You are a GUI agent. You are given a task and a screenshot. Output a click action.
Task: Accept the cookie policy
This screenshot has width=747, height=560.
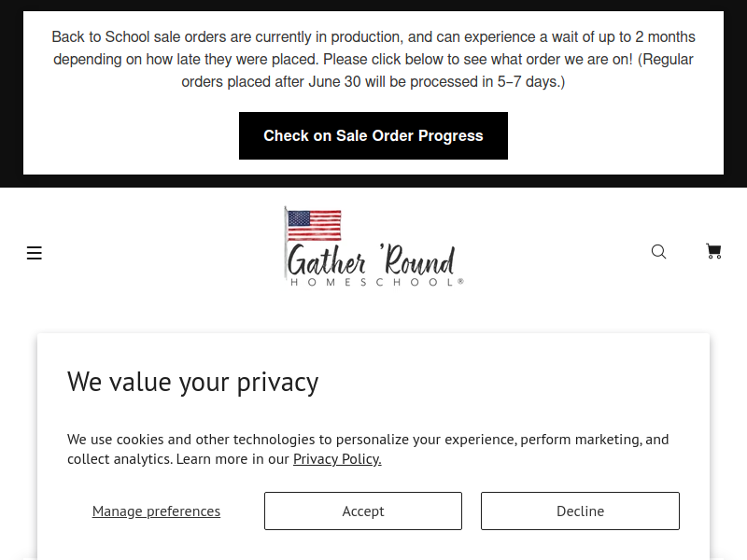click(x=363, y=511)
